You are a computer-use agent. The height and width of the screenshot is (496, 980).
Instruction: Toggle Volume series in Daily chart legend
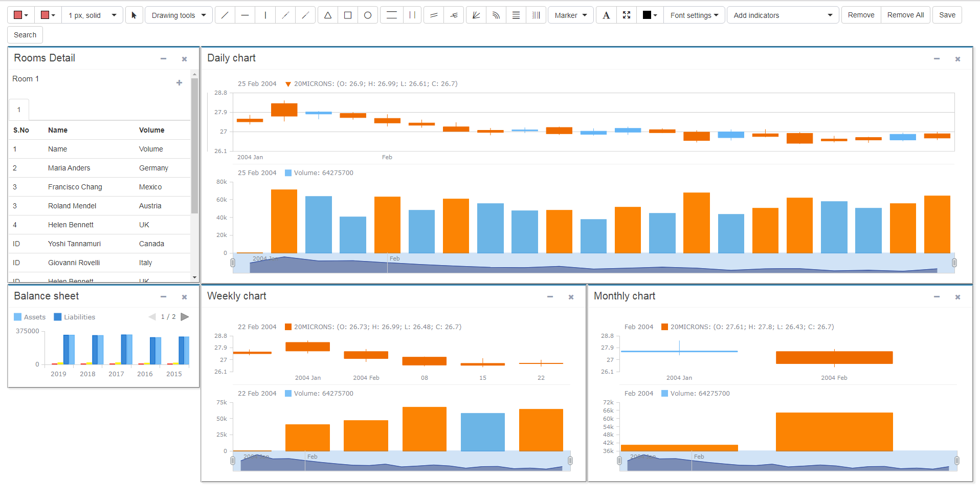pyautogui.click(x=319, y=173)
